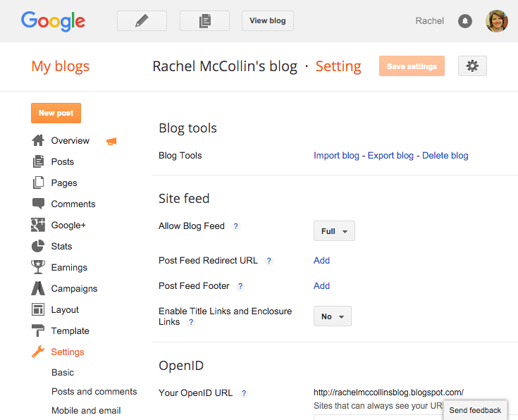
Task: Open Pages in the sidebar
Action: tap(64, 183)
